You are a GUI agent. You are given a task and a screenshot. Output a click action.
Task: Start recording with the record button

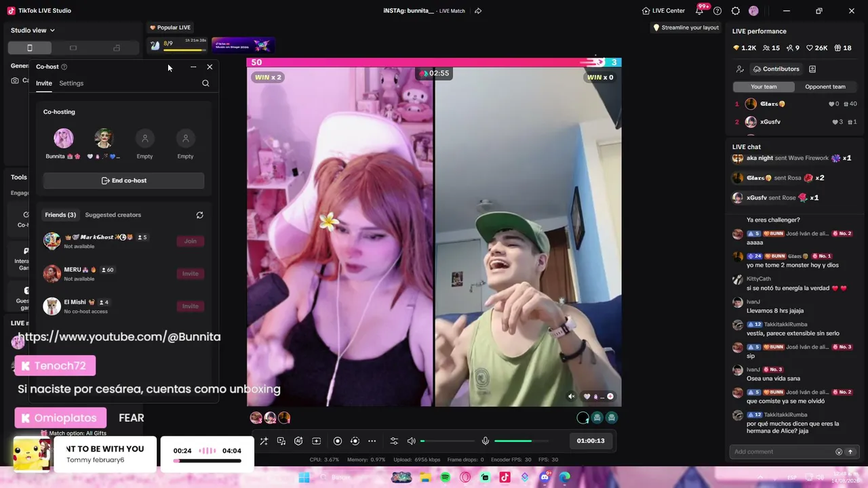[x=338, y=441]
